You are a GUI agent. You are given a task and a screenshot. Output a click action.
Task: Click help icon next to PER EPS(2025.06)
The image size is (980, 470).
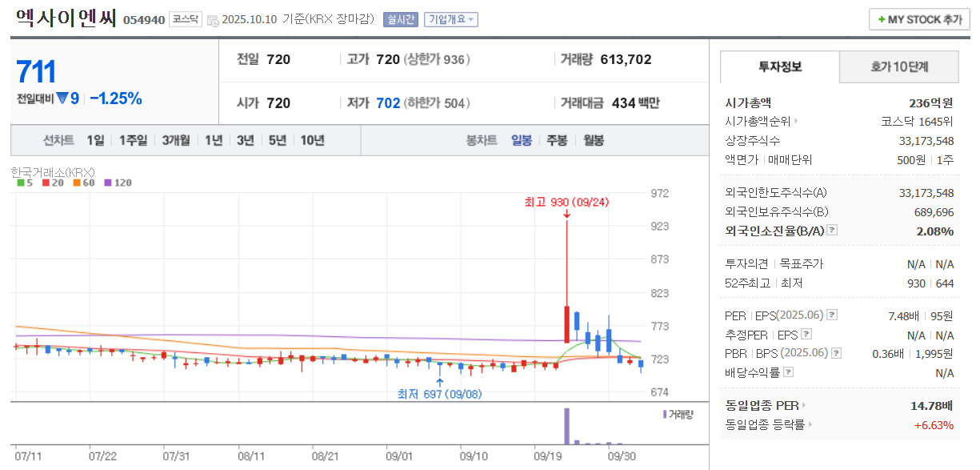(832, 315)
